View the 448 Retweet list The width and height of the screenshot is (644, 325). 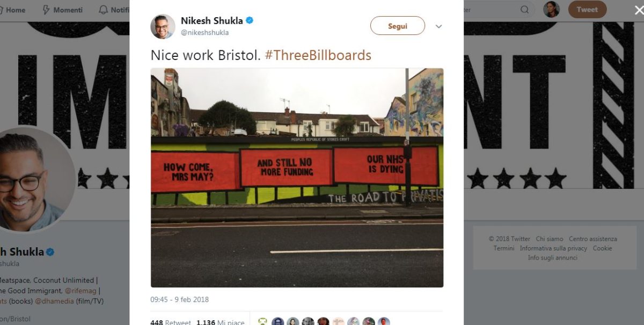tap(171, 322)
